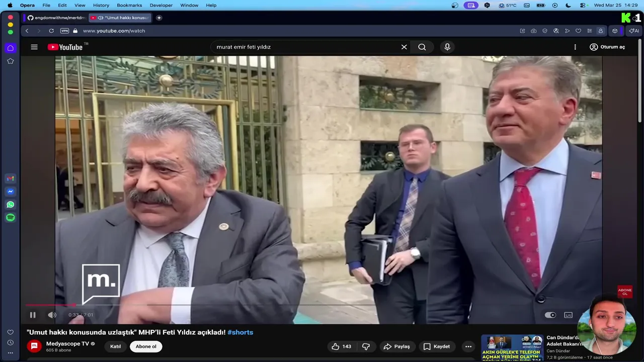Open the Developer menu in menu bar

coord(161,5)
